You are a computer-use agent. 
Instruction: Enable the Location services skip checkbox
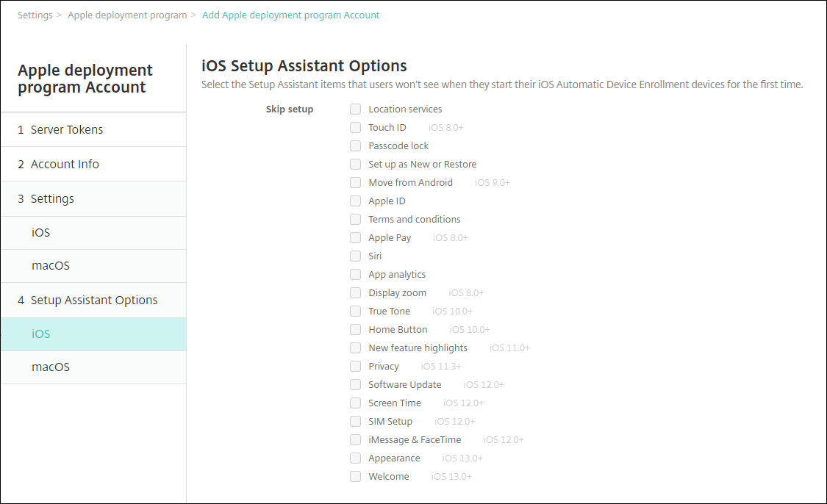click(x=356, y=109)
